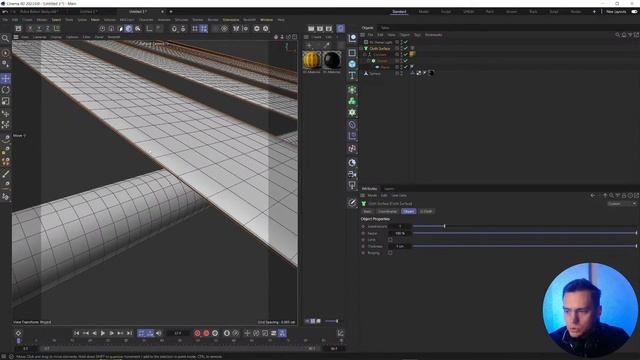Click the green Volume builder icon
This screenshot has width=640, height=360.
tap(352, 101)
